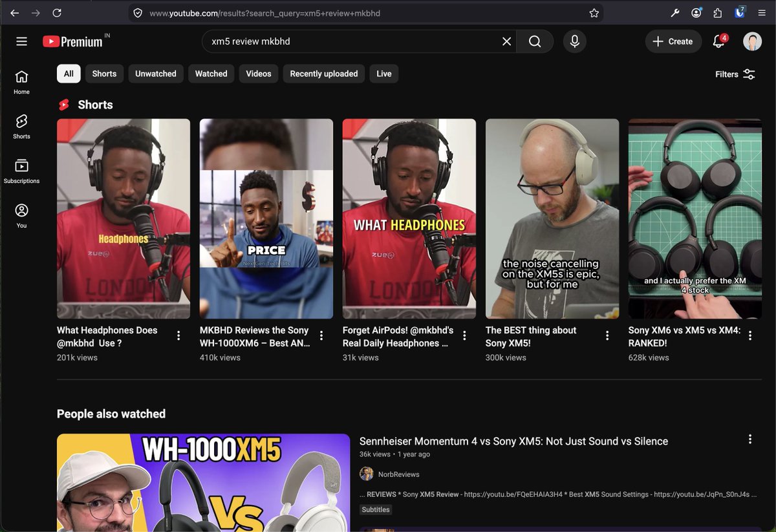The image size is (776, 532).
Task: Open the WH-1000XM5 comparison video thumbnail
Action: point(203,482)
